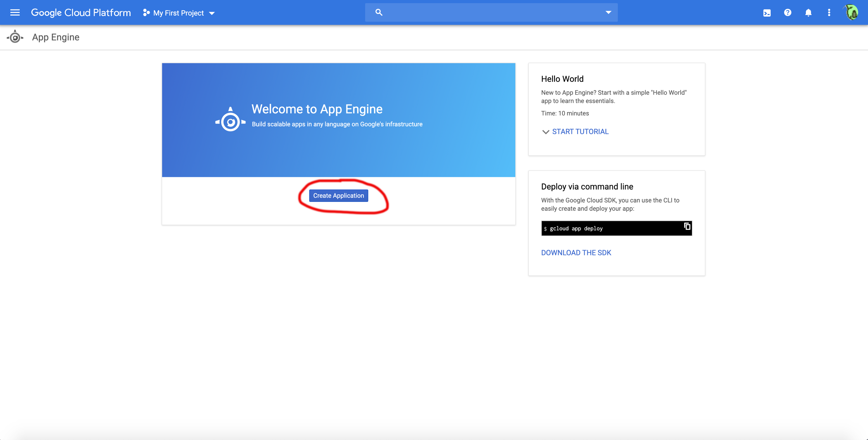
Task: Click App Engine logo in welcome banner
Action: click(230, 120)
